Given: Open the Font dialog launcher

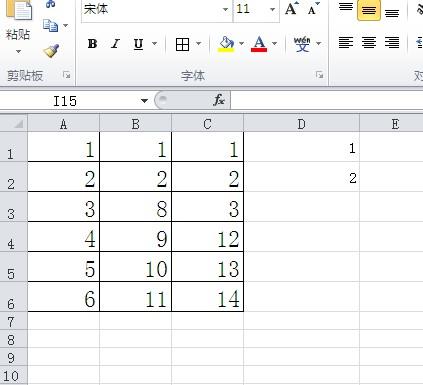Looking at the screenshot, I should tap(319, 75).
